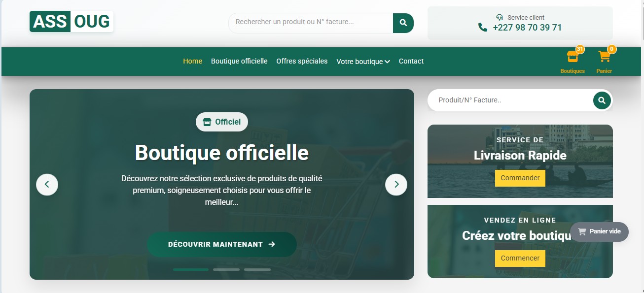Open the Panier cart icon
The image size is (644, 293).
point(604,57)
